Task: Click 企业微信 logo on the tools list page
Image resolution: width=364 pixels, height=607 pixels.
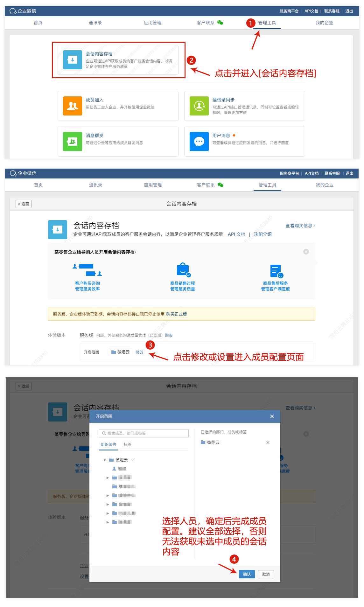Action: click(x=23, y=11)
